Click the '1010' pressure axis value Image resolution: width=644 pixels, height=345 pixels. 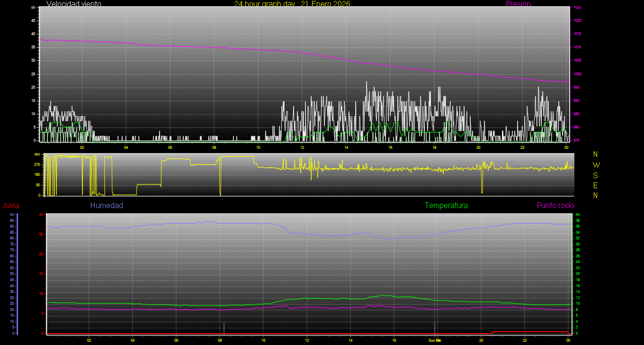pos(577,47)
